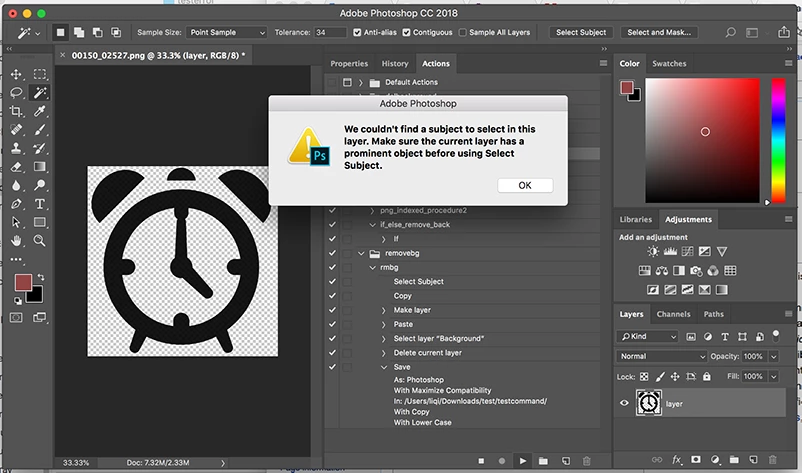This screenshot has height=473, width=802.
Task: Open the Fill slider dropdown arrow
Action: (774, 376)
